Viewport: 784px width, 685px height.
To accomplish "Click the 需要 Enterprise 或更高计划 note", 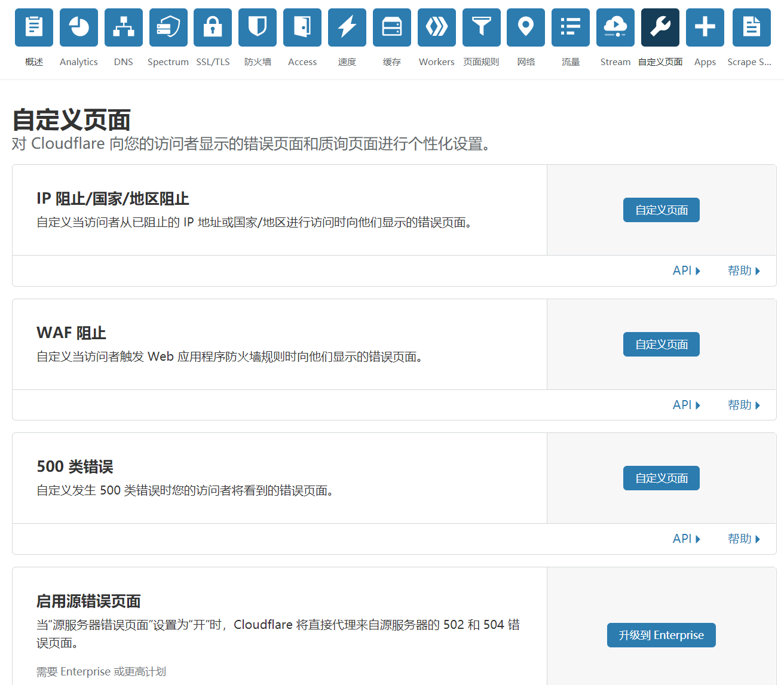I will (x=101, y=672).
